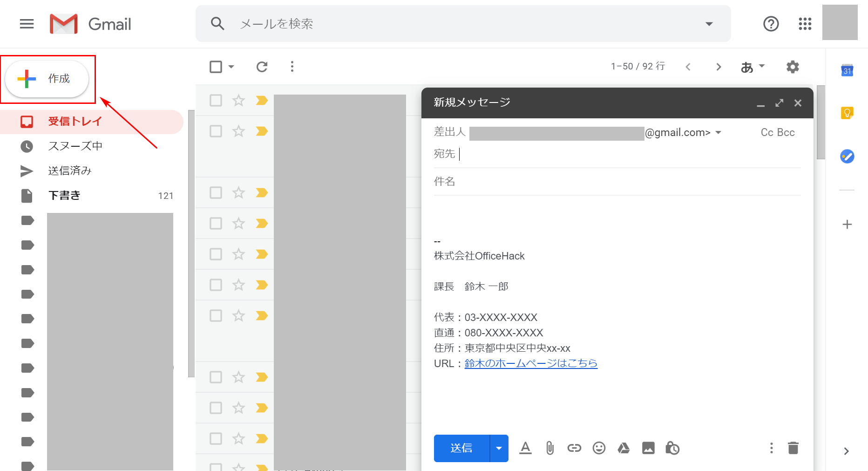Viewport: 868px width, 471px height.
Task: Insert a link in the message
Action: [574, 448]
